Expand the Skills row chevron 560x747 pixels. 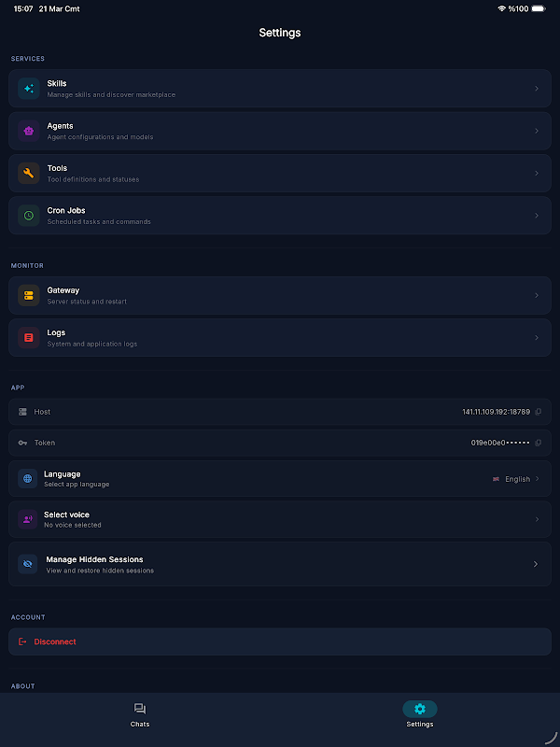coord(537,89)
